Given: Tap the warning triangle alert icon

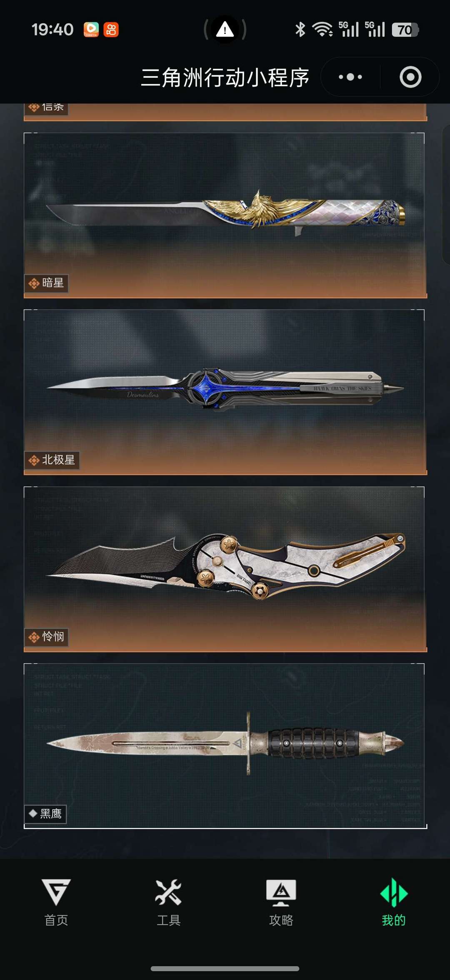Looking at the screenshot, I should click(225, 30).
